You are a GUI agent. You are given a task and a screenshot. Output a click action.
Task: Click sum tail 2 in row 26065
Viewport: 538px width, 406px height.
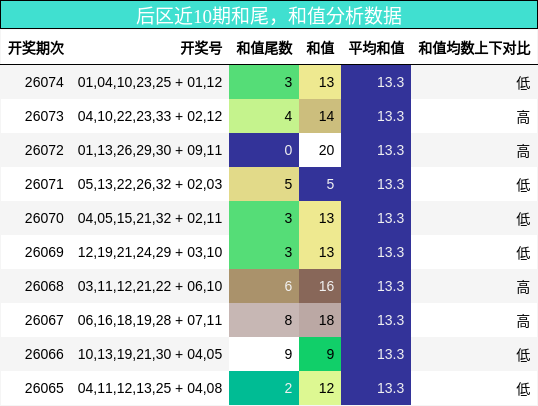click(264, 388)
